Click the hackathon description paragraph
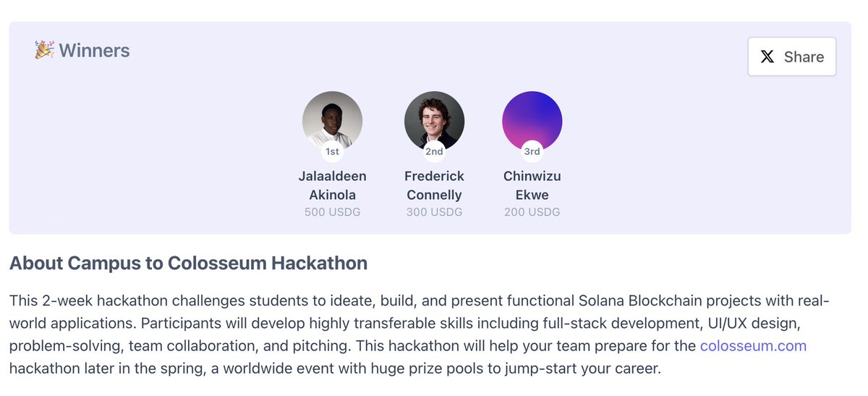The width and height of the screenshot is (868, 396). (x=420, y=334)
